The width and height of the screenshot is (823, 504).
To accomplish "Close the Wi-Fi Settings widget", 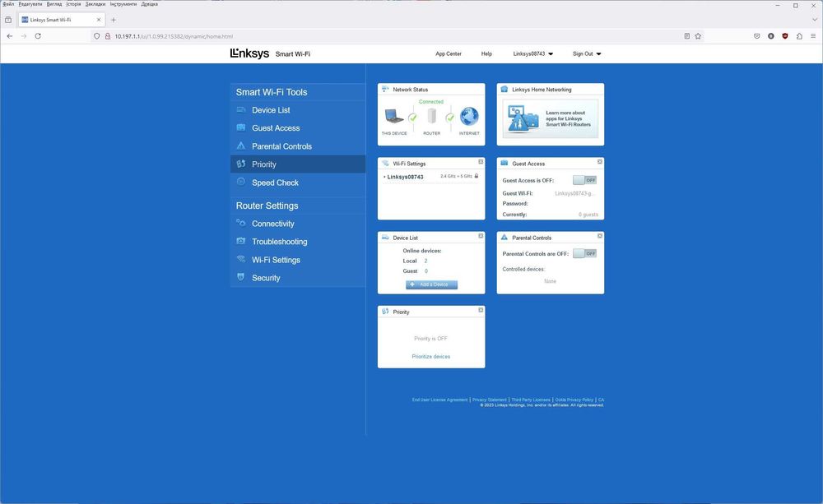I will (481, 161).
